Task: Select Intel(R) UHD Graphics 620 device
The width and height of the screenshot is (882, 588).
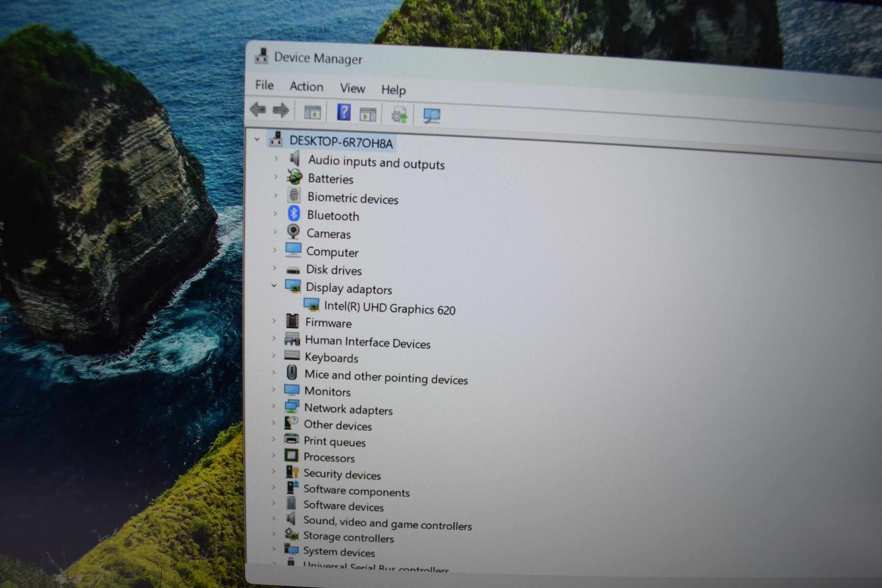Action: (390, 308)
